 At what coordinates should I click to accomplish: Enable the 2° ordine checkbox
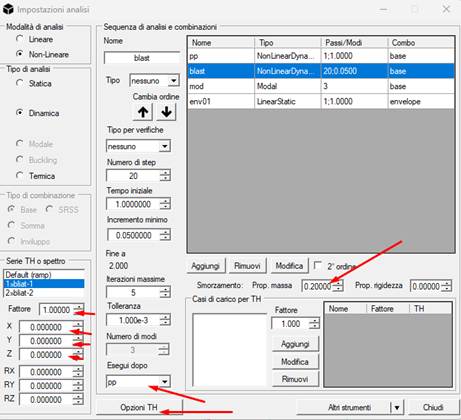[318, 266]
